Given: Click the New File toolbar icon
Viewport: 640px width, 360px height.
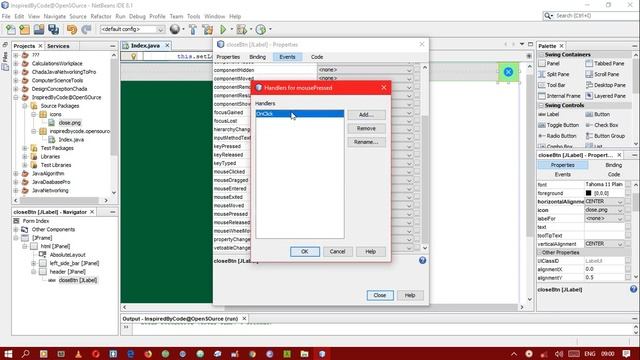Looking at the screenshot, I should coord(11,29).
